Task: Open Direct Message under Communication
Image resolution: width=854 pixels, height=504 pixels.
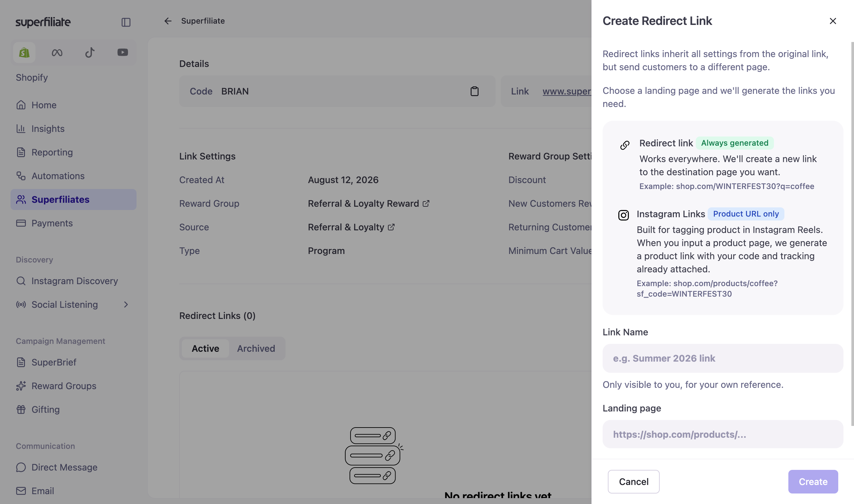Action: click(x=74, y=467)
